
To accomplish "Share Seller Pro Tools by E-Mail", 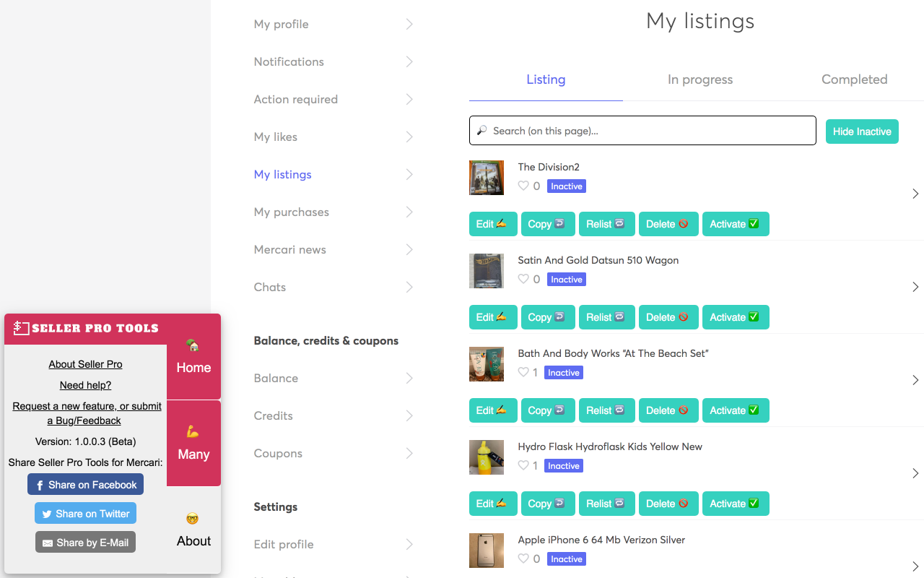I will [x=85, y=542].
